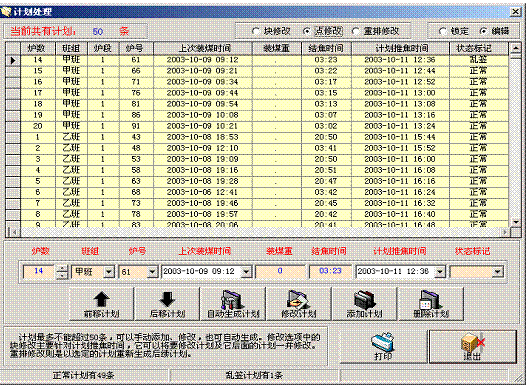Click the 前移计划 up-arrow icon
This screenshot has height=385, width=528.
[x=101, y=299]
